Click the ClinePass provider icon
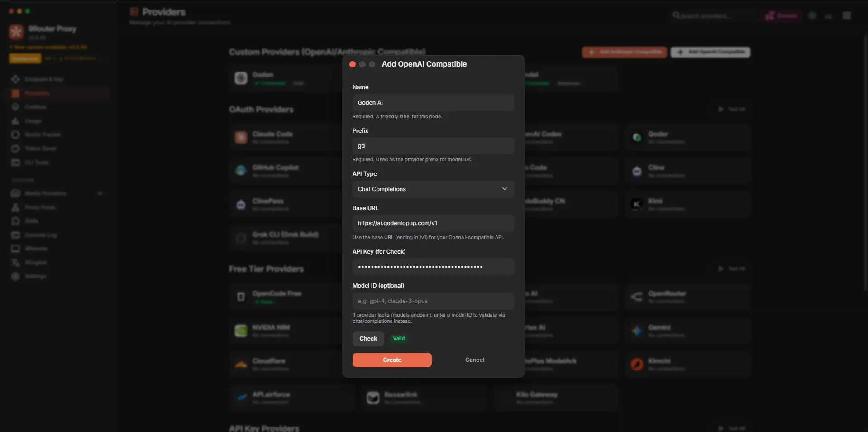This screenshot has height=432, width=868. (241, 204)
